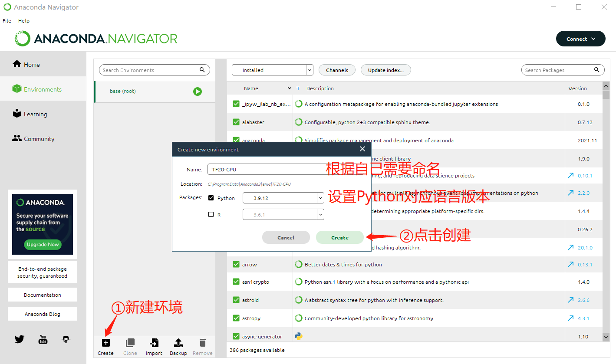Click the upgrade arrow next to astropy 4.3.1
Screen dimensions: 616x364
[x=570, y=318]
